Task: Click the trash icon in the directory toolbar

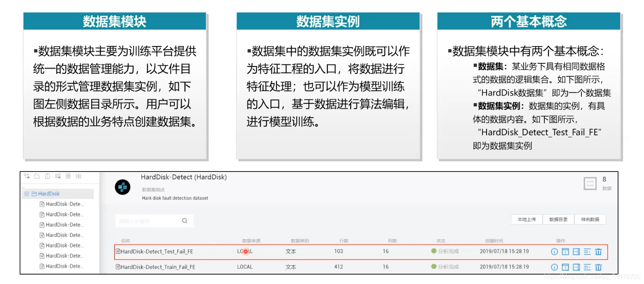Action: point(47,176)
